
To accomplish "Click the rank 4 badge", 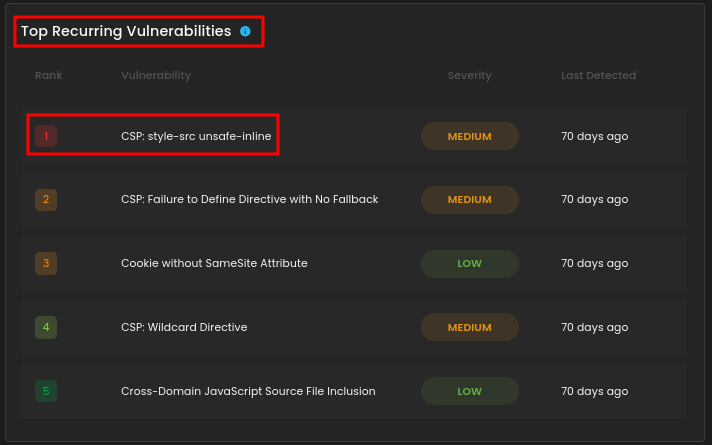I will pyautogui.click(x=46, y=328).
